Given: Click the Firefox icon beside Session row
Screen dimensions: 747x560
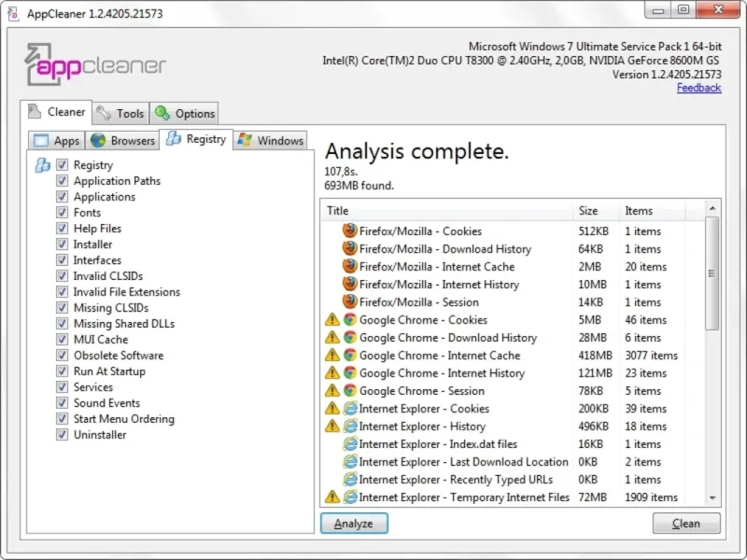Looking at the screenshot, I should point(349,301).
